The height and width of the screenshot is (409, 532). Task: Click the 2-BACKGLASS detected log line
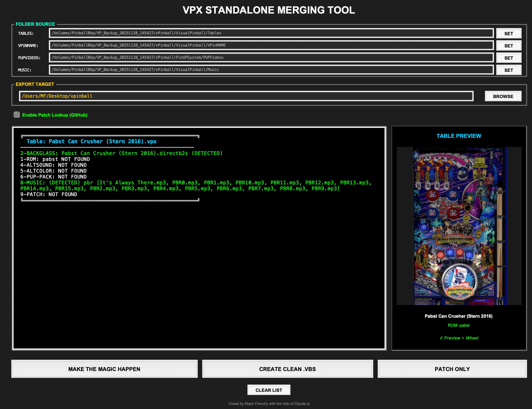(x=121, y=153)
